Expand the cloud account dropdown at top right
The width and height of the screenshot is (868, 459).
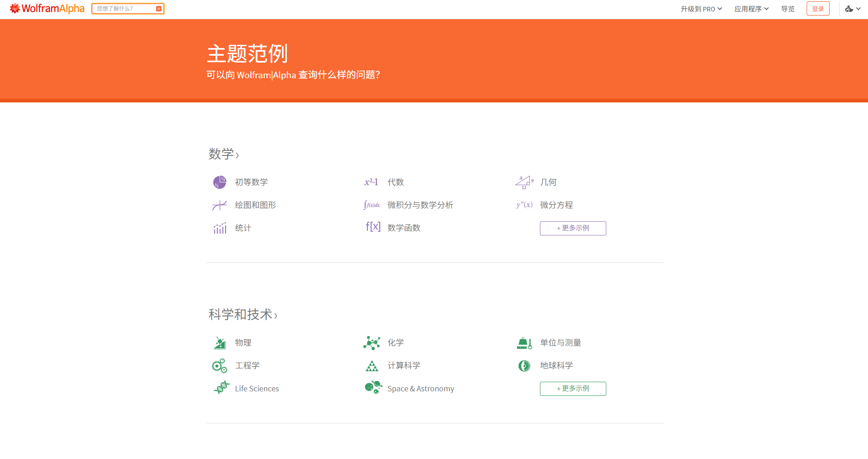click(x=852, y=8)
